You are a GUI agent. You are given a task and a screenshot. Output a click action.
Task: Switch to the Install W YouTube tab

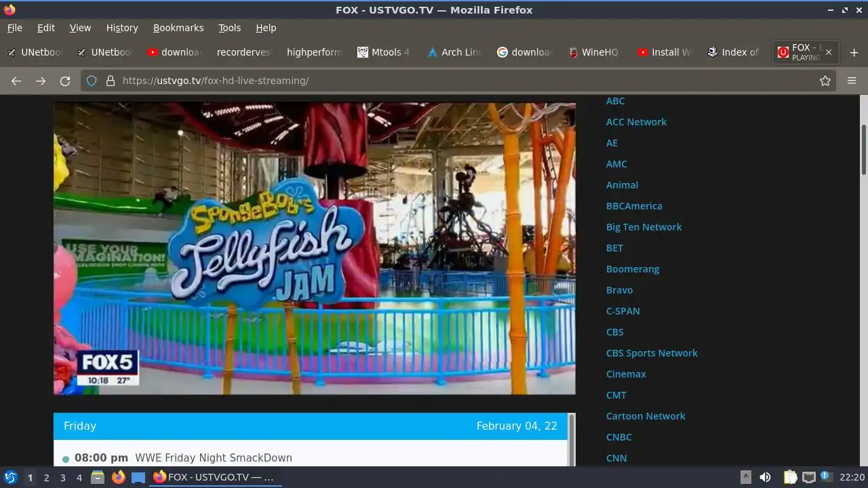664,52
